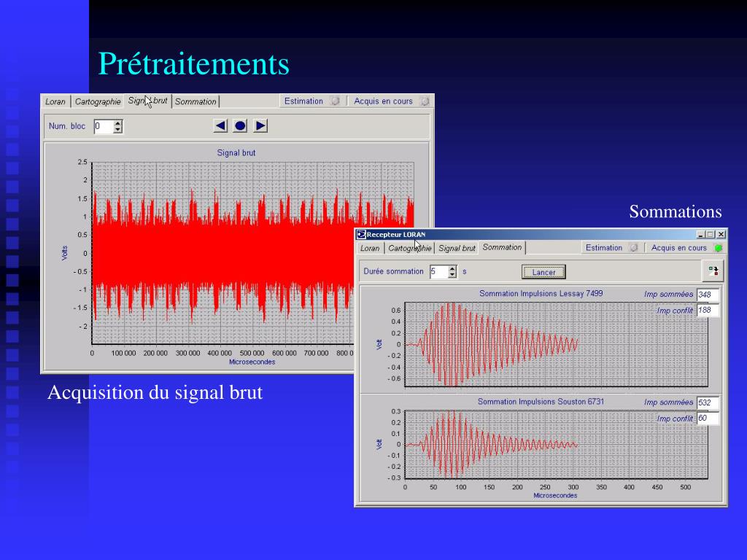Click Imp sommées field showing 532
The width and height of the screenshot is (747, 560).
(707, 402)
